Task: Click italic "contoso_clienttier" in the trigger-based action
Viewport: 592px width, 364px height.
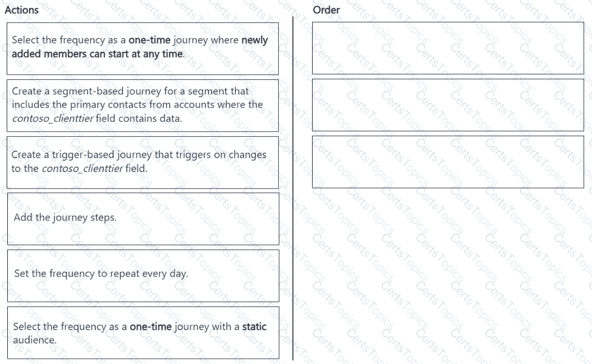Action: click(x=82, y=169)
